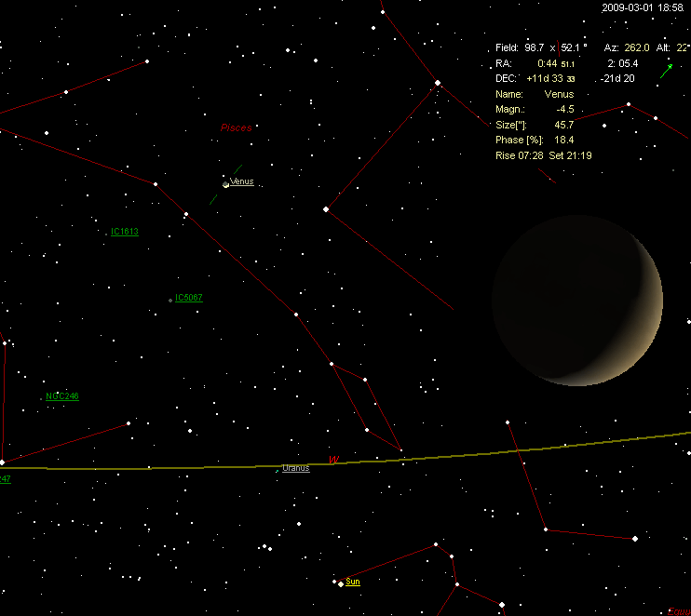Screen dimensions: 691x616
Task: Click the IC5067 green text label
Action: [x=189, y=298]
